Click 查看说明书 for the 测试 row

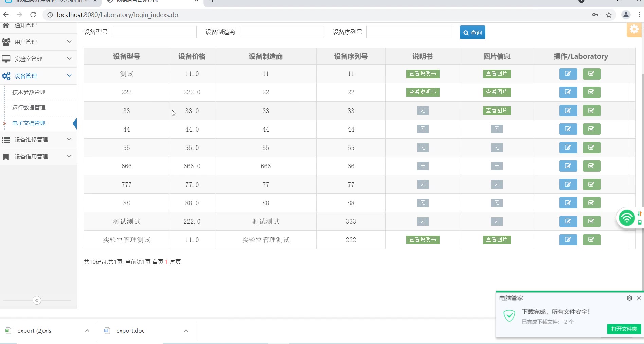pyautogui.click(x=423, y=74)
